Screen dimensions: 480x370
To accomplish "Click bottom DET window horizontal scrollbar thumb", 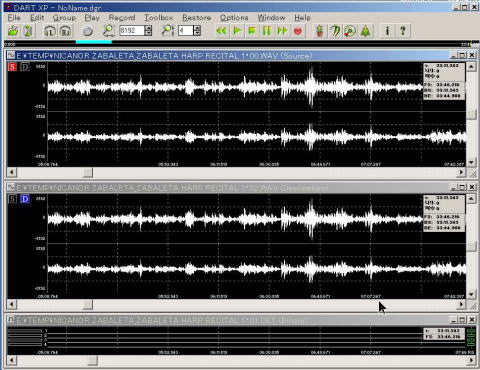I will point(92,360).
